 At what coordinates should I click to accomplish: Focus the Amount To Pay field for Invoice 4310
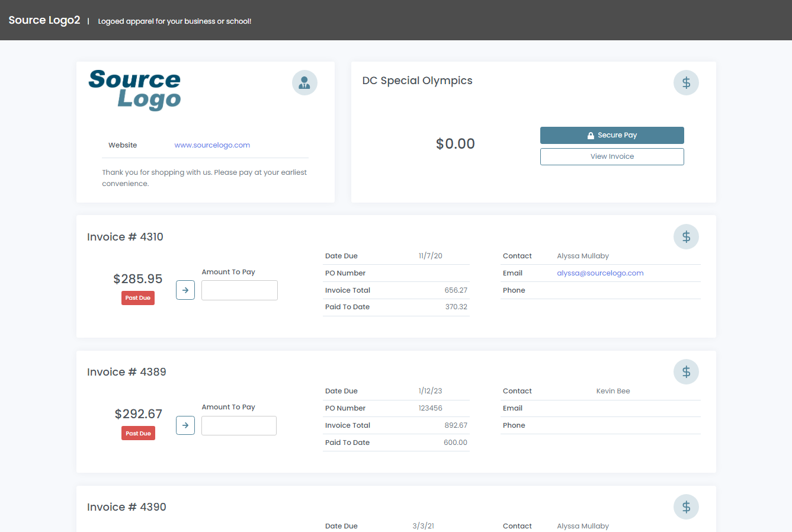[x=239, y=290]
